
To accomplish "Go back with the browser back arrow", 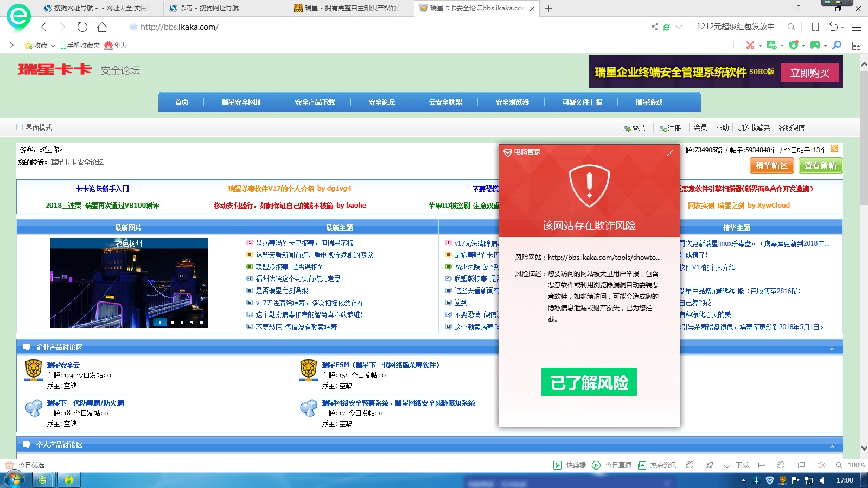I will (44, 27).
